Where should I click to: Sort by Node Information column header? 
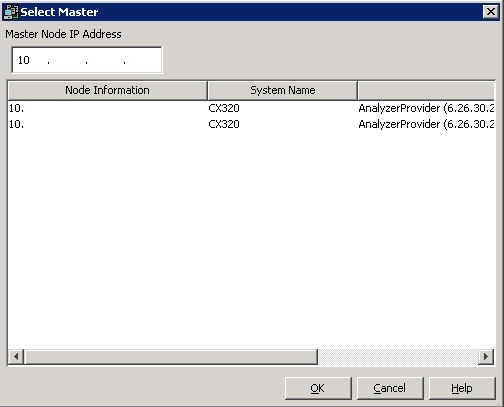click(x=107, y=90)
